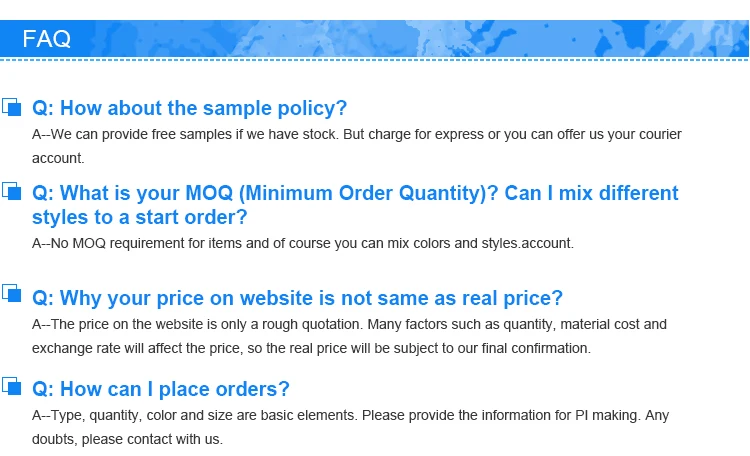The height and width of the screenshot is (456, 750).
Task: Click the free samples answer text
Action: click(x=357, y=134)
